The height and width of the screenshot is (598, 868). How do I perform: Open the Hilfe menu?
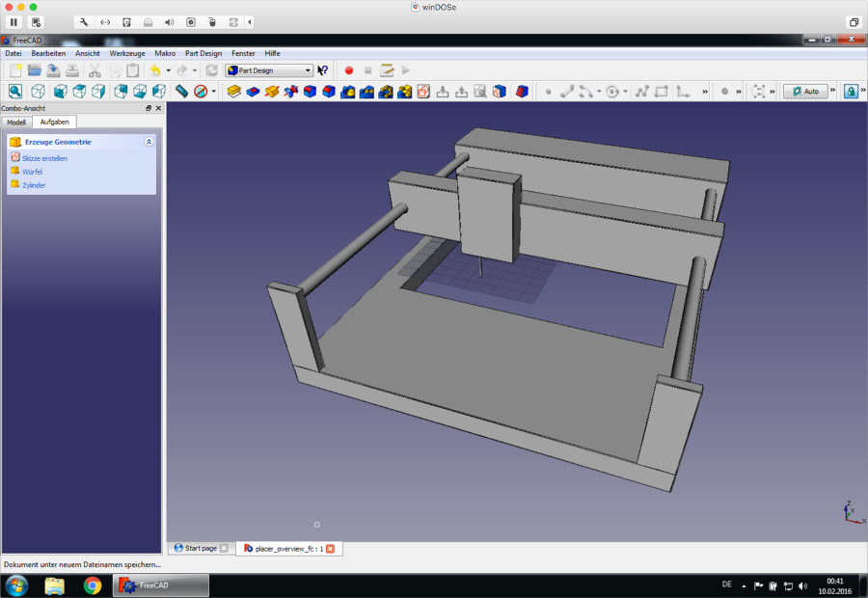272,53
